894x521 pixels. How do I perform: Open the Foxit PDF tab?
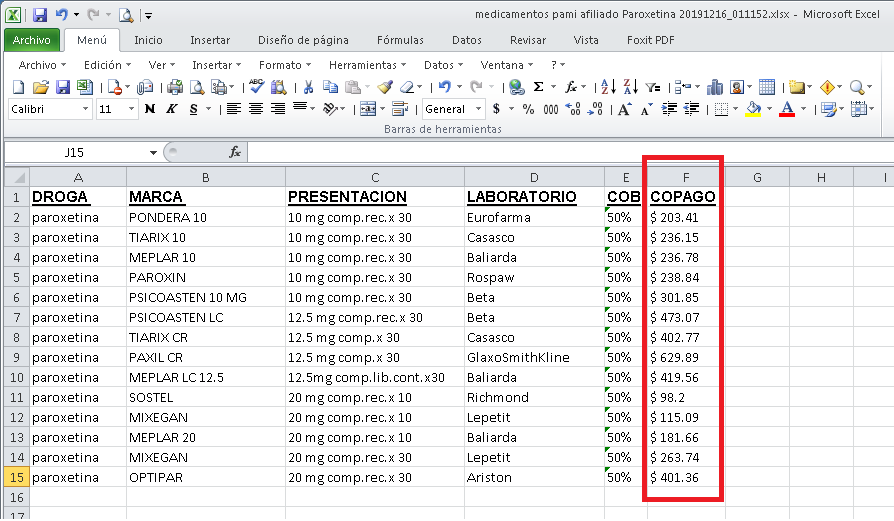pos(651,40)
